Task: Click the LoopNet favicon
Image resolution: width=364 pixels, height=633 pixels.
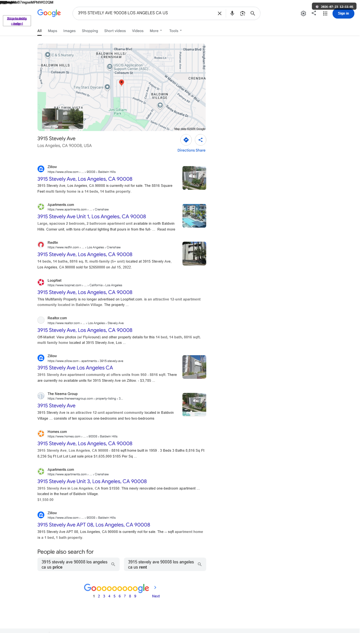Action: point(41,282)
